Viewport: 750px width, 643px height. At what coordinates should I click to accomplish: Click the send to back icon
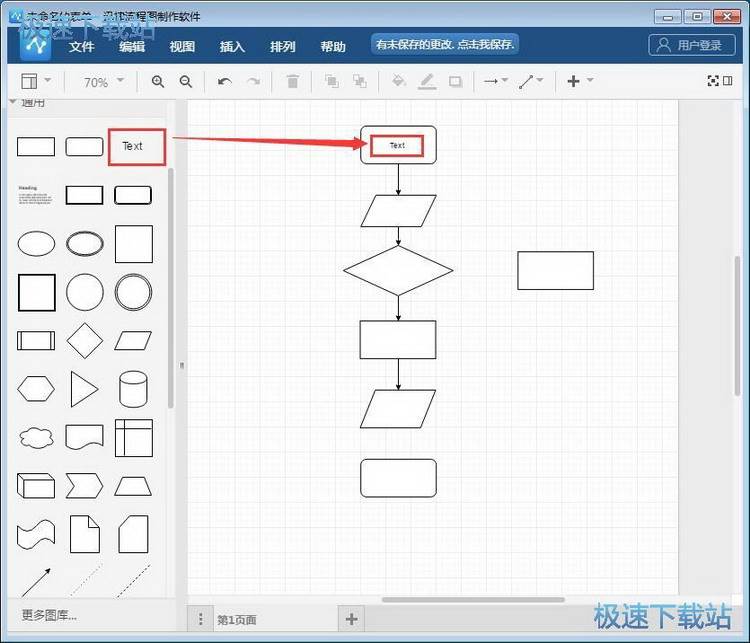click(360, 81)
